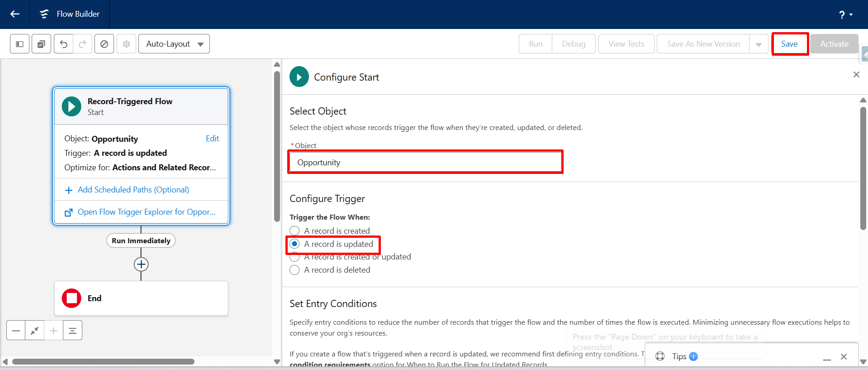This screenshot has height=370, width=868.
Task: Click the panel scrollbar down arrow
Action: (x=863, y=362)
